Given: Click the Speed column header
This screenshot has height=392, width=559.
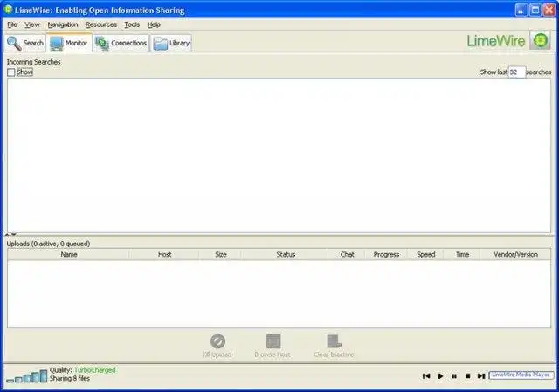Looking at the screenshot, I should [425, 254].
